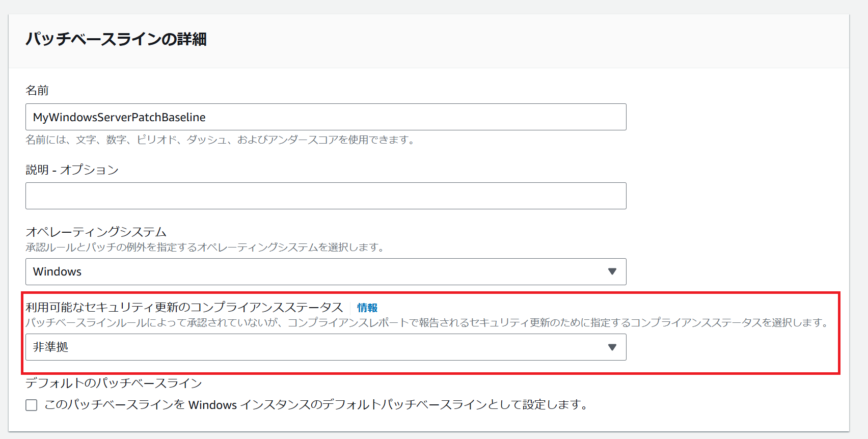Click the パッチベースラインの詳細 heading

[116, 39]
